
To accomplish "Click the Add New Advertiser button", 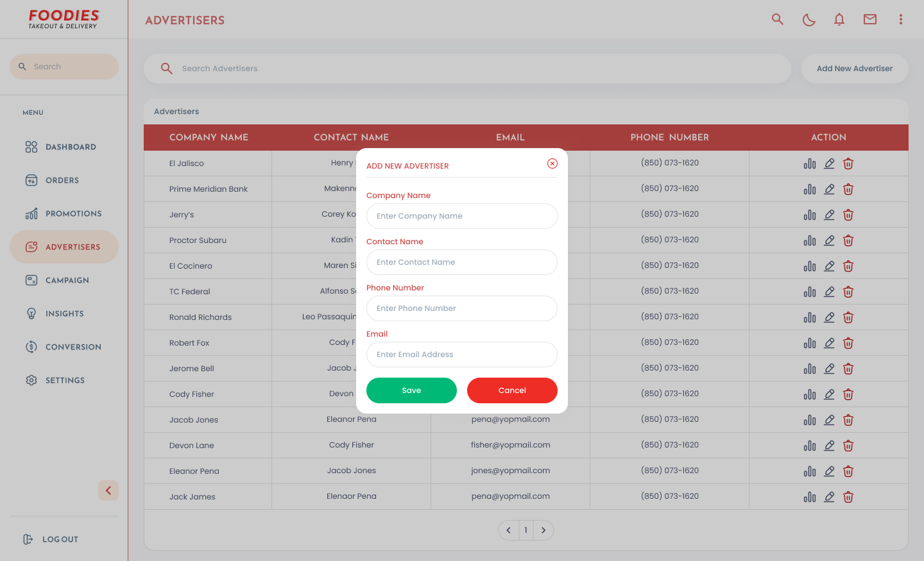I will (x=855, y=69).
